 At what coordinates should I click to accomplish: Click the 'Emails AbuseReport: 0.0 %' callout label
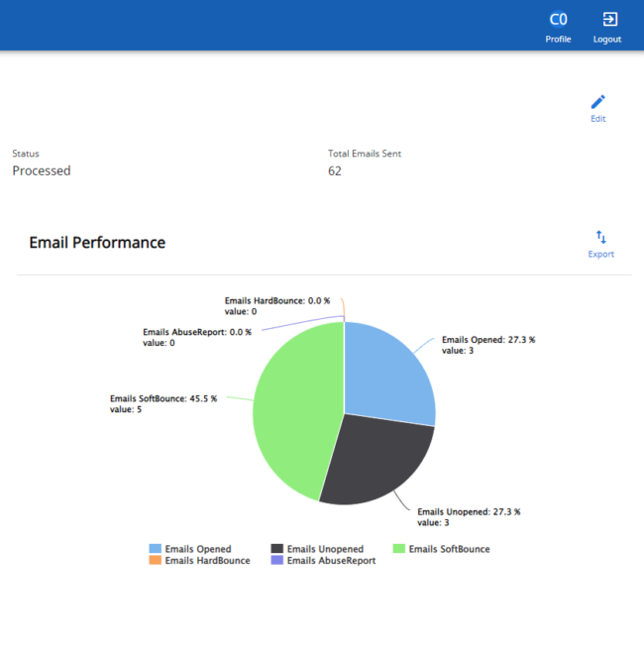(x=196, y=333)
